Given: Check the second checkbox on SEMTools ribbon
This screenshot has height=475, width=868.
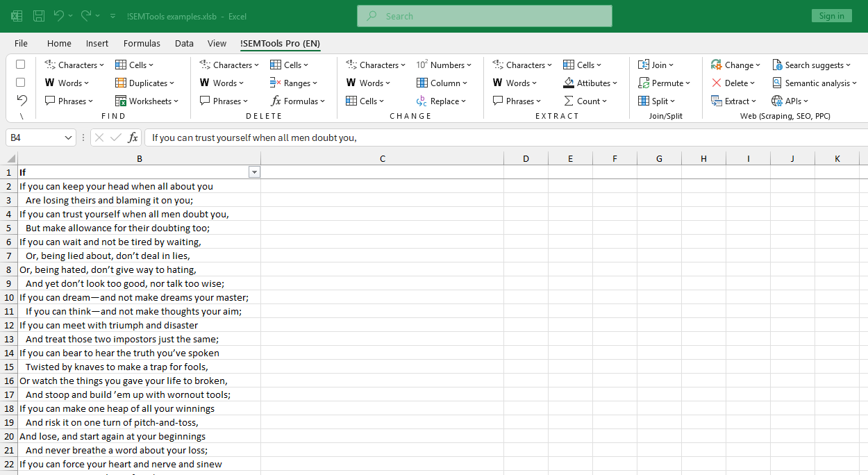Looking at the screenshot, I should (20, 82).
